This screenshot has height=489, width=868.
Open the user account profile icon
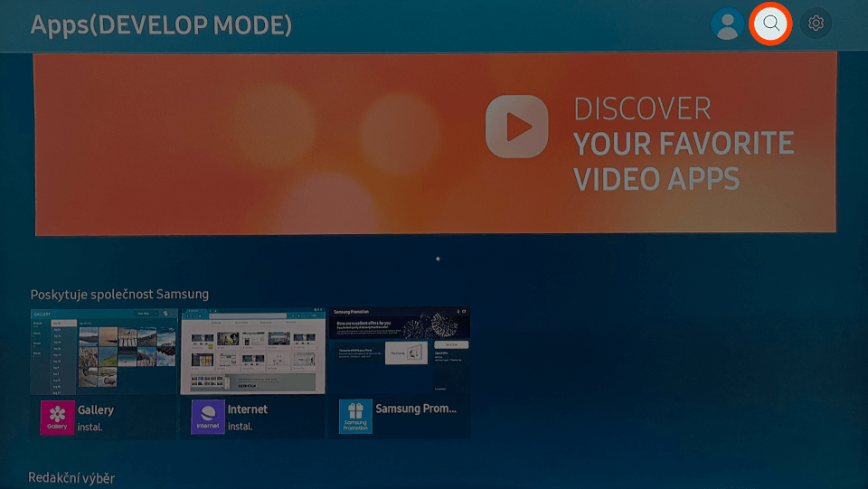coord(727,24)
